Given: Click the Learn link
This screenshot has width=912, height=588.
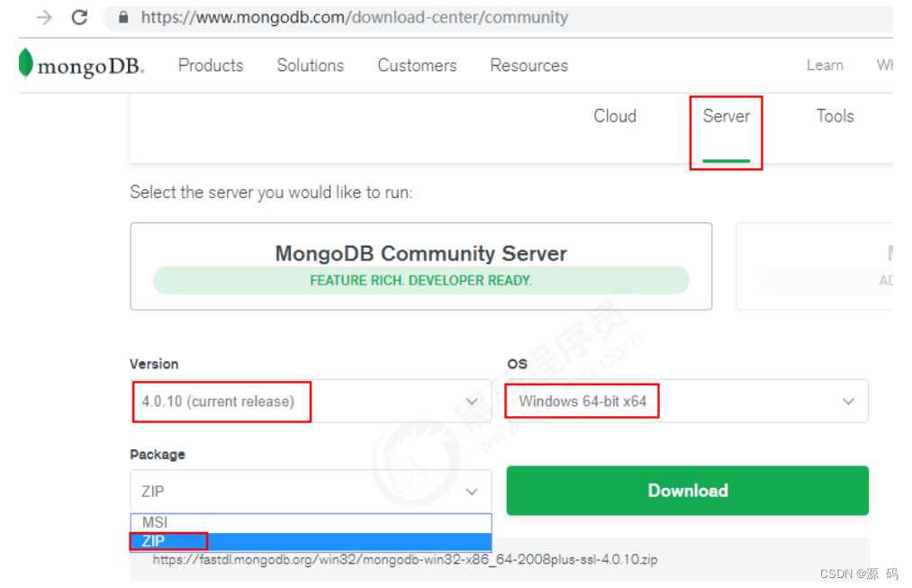Looking at the screenshot, I should (825, 65).
